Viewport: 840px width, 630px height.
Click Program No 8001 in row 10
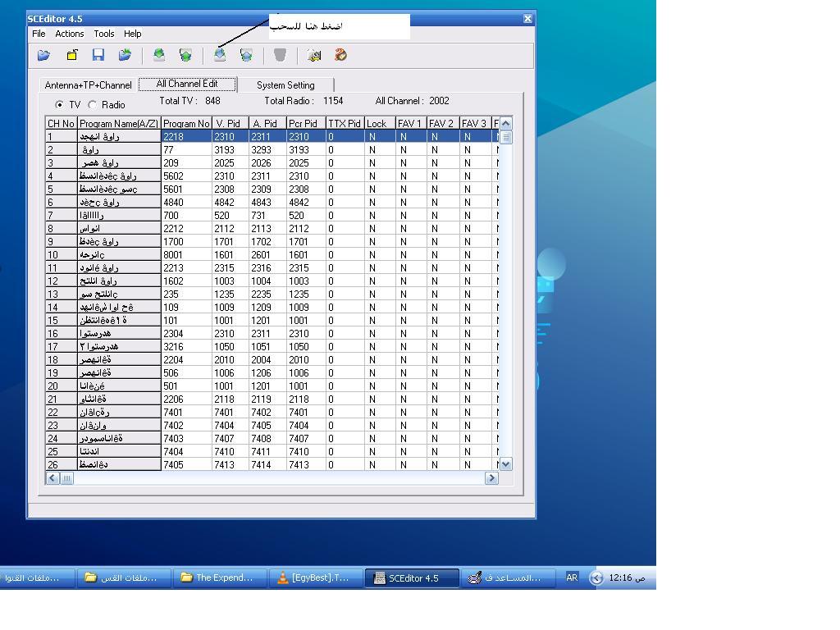click(186, 255)
